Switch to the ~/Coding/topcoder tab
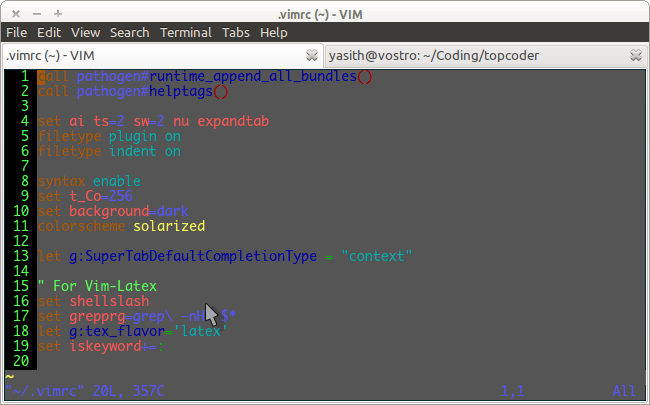Screen dimensions: 650x405 click(470, 54)
